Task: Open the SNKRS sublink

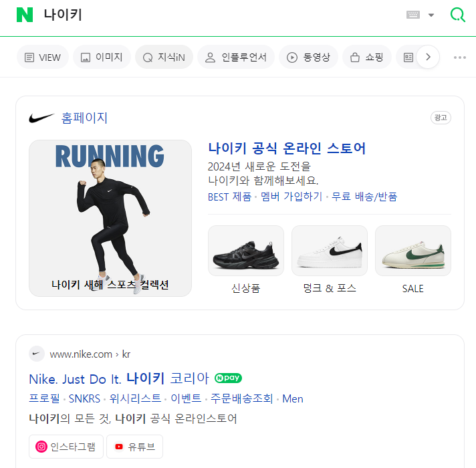Action: (84, 398)
